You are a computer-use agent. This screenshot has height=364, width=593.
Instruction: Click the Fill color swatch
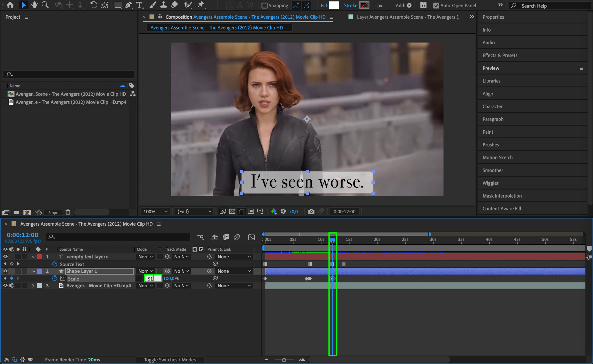pos(334,5)
